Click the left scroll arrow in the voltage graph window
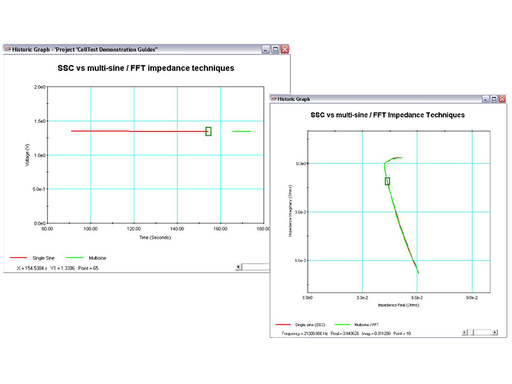The width and height of the screenshot is (512, 384). pyautogui.click(x=238, y=267)
